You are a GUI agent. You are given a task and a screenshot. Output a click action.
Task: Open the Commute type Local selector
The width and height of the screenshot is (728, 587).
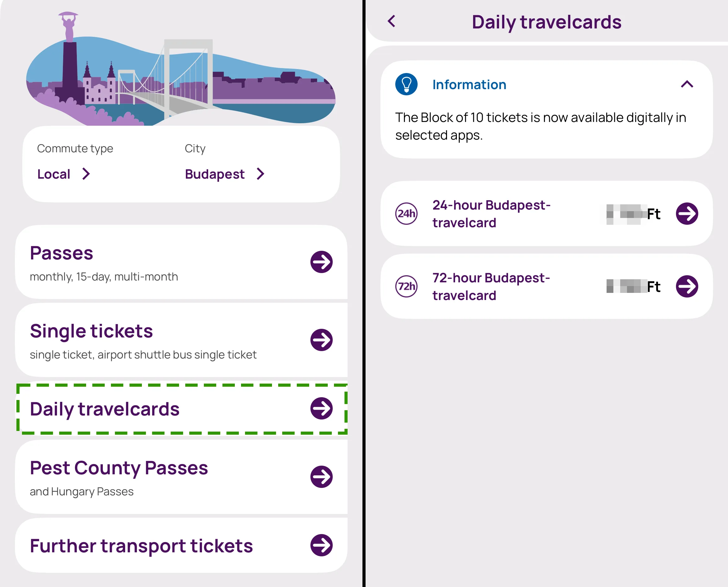(63, 174)
